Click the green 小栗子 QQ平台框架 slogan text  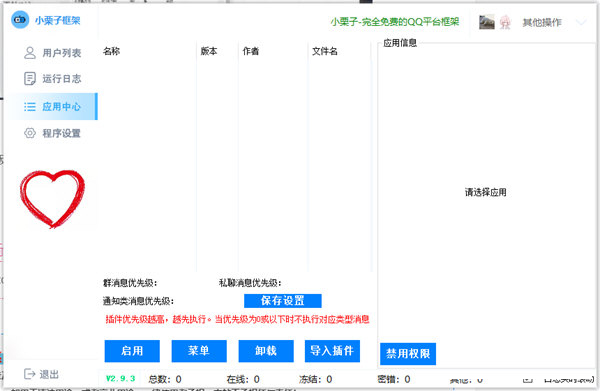(x=395, y=22)
